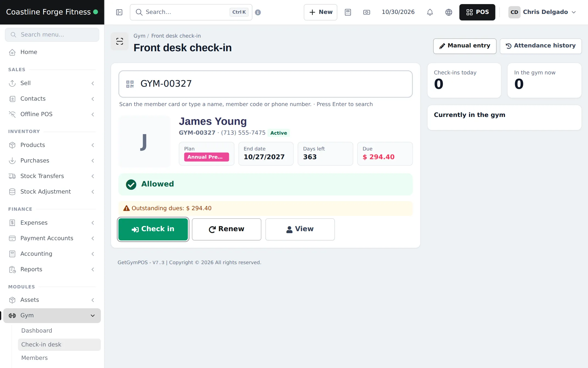Click the James Young name heading
Image resolution: width=588 pixels, height=368 pixels.
[213, 121]
